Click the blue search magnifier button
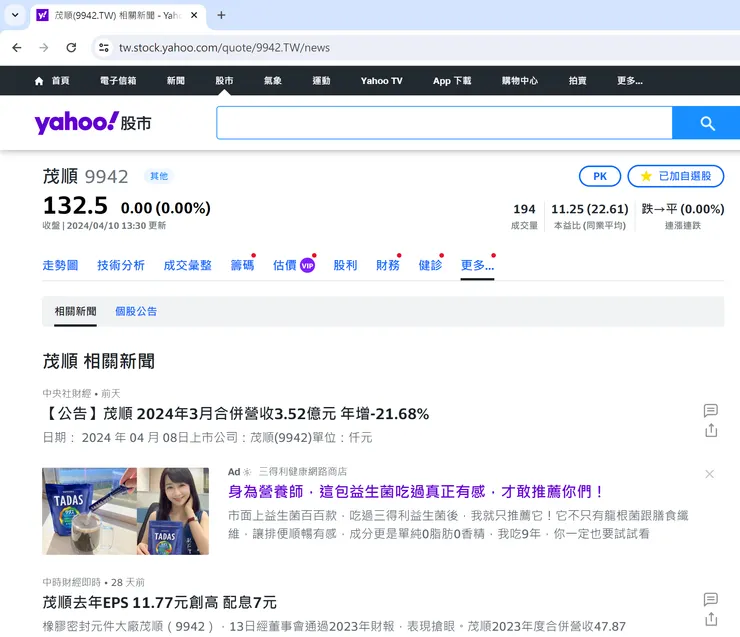Image resolution: width=740 pixels, height=637 pixels. tap(706, 123)
